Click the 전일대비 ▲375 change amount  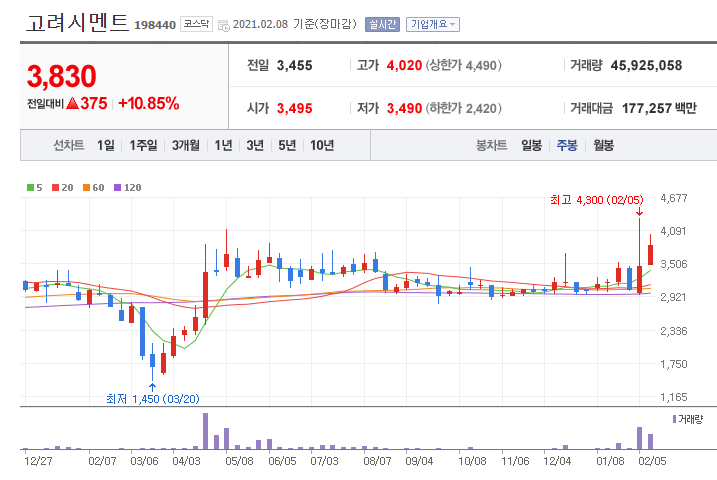(x=67, y=104)
